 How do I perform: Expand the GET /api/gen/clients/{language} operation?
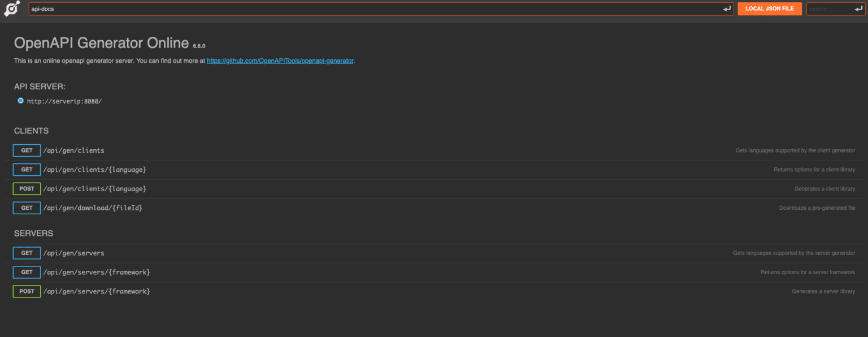94,169
